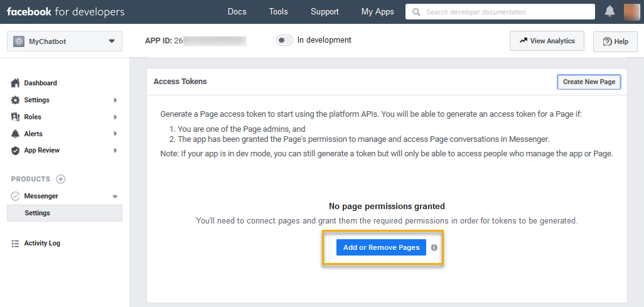Select Messenger Settings in sidebar

pos(65,213)
